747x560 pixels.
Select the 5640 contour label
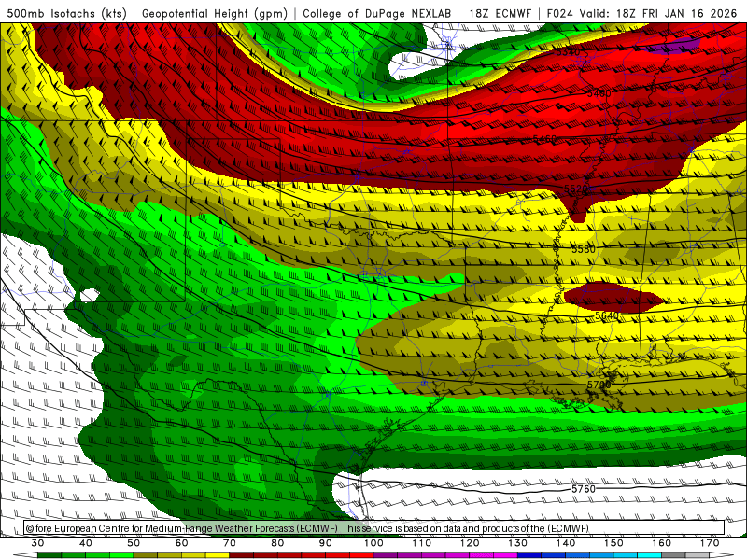click(x=607, y=315)
